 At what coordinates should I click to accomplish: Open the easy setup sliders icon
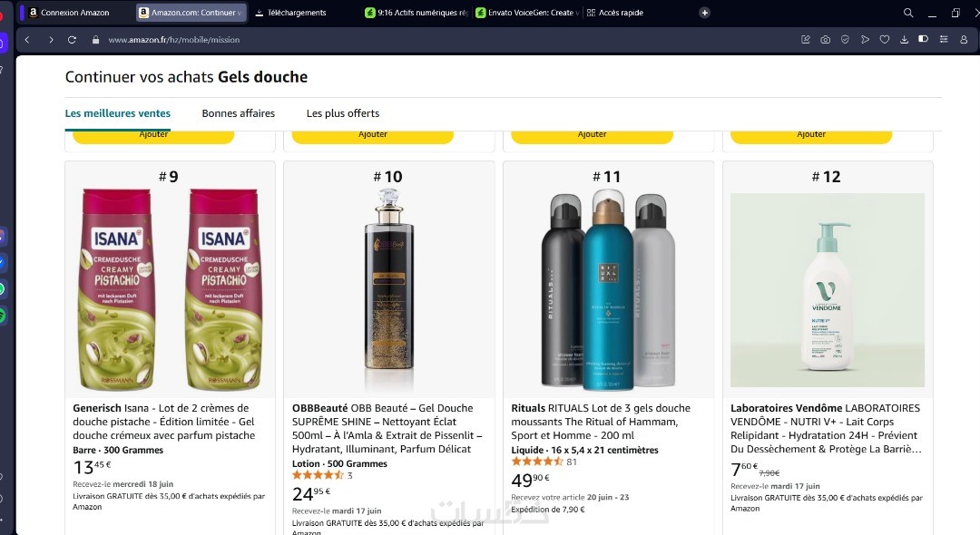(944, 40)
